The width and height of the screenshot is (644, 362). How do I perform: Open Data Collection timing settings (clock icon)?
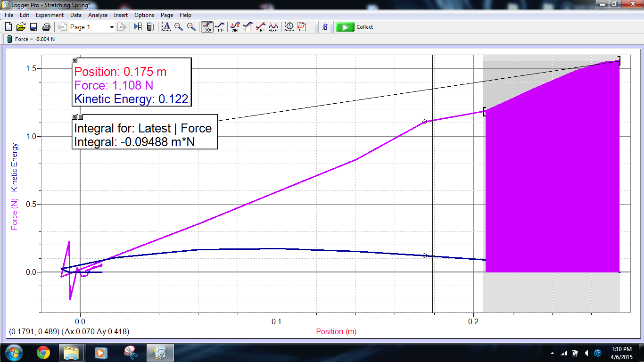tap(289, 27)
